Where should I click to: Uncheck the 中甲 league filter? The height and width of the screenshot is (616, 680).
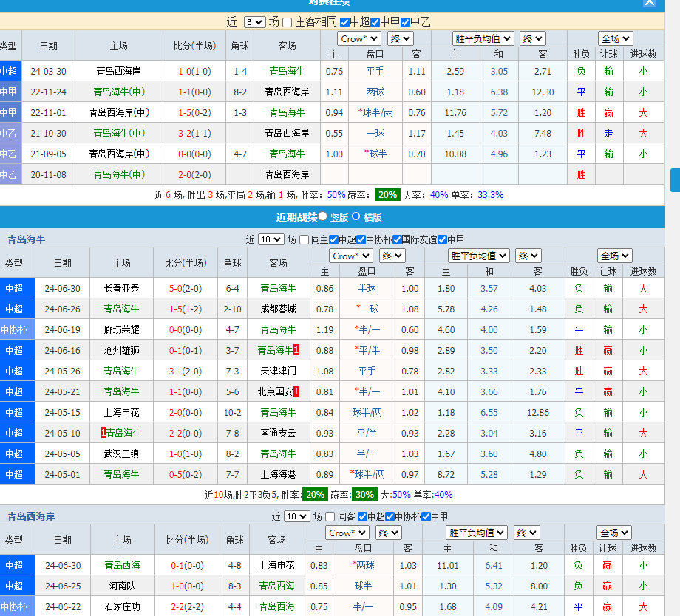(x=373, y=22)
